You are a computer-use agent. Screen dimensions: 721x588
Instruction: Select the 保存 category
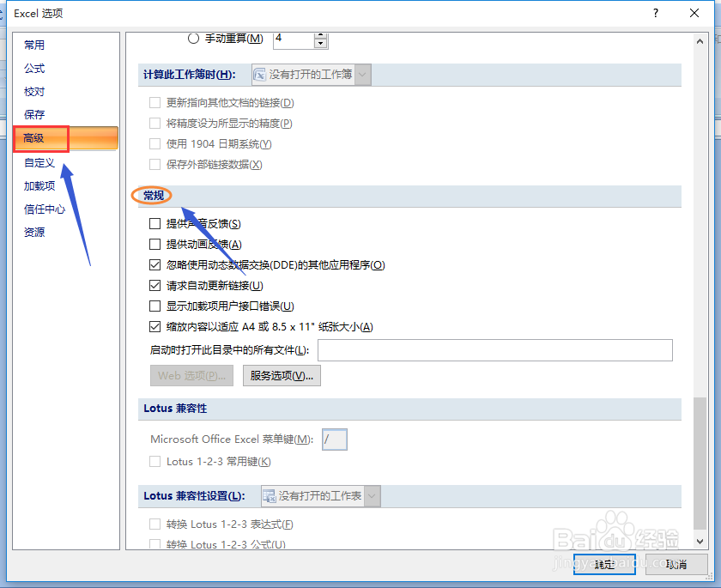point(34,114)
